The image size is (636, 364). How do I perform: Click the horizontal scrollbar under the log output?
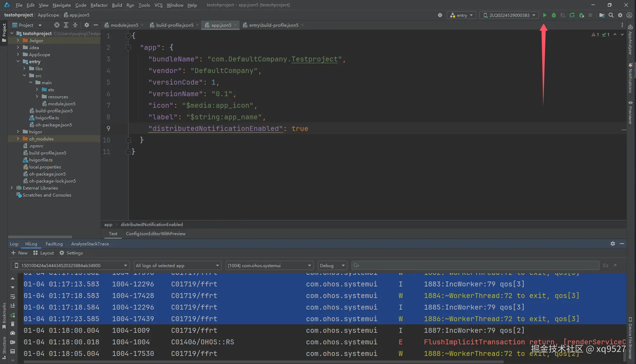[263, 362]
